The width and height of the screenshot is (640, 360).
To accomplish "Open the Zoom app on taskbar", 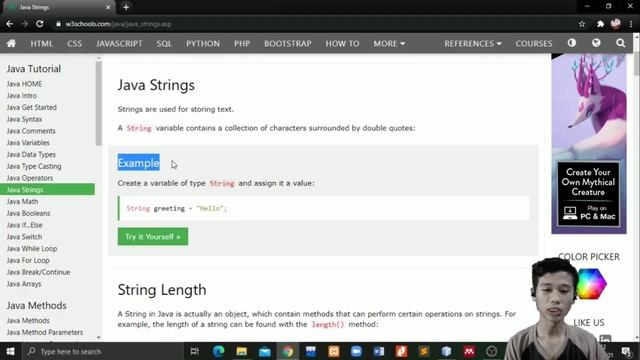I will point(356,351).
